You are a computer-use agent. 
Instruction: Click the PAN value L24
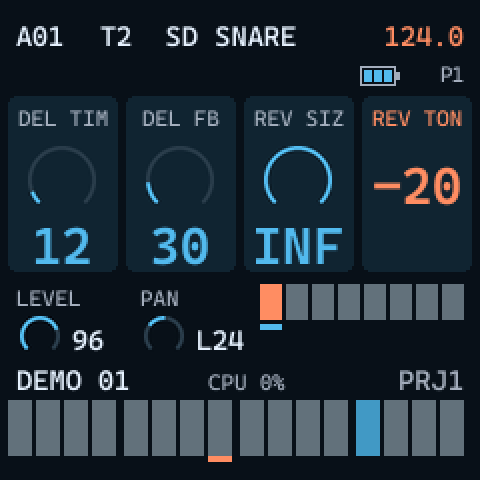220,340
